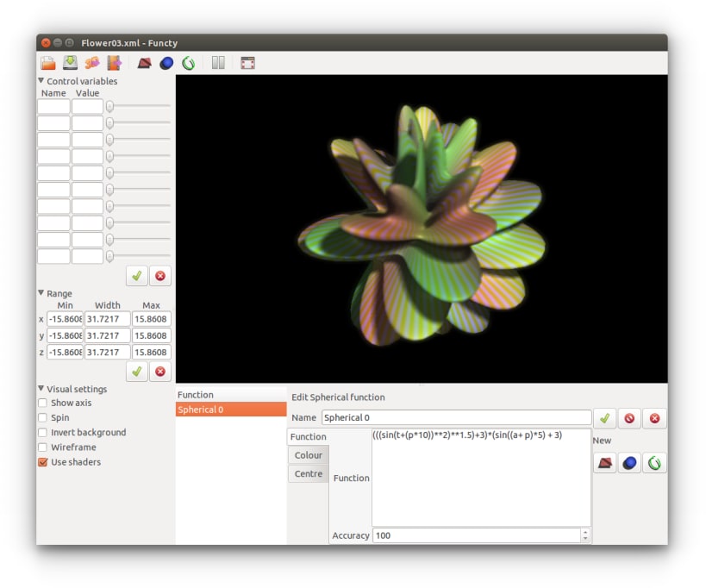This screenshot has width=706, height=588.
Task: Create new spherical function under New label
Action: tap(629, 463)
